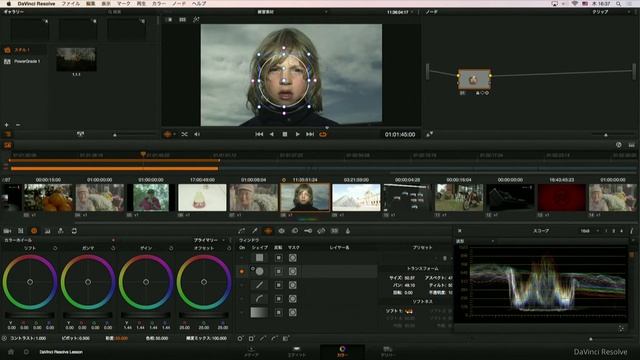Add a new circle window below list
The width and height of the screenshot is (640, 360).
(240, 338)
